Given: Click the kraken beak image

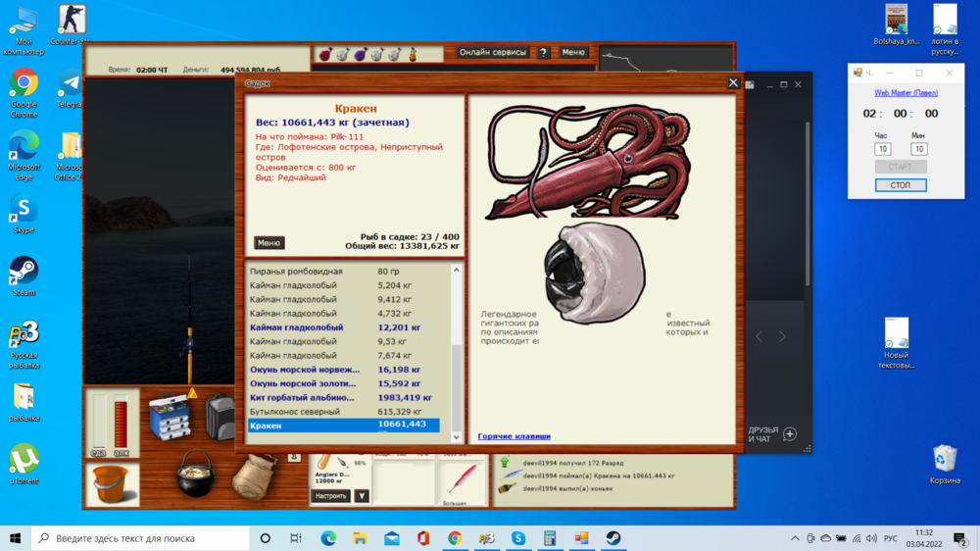Looking at the screenshot, I should click(x=594, y=274).
